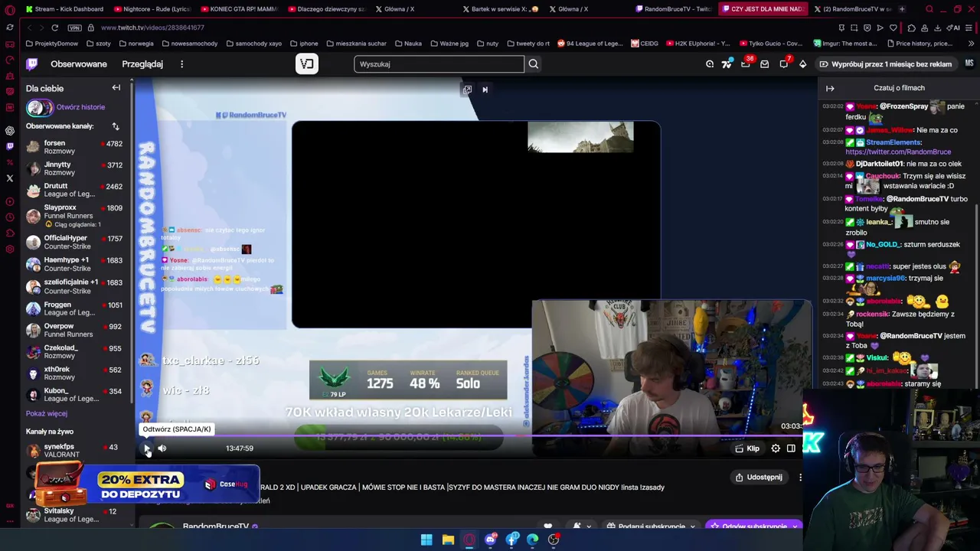
Task: Open the Przeglądaj tab
Action: [x=142, y=64]
